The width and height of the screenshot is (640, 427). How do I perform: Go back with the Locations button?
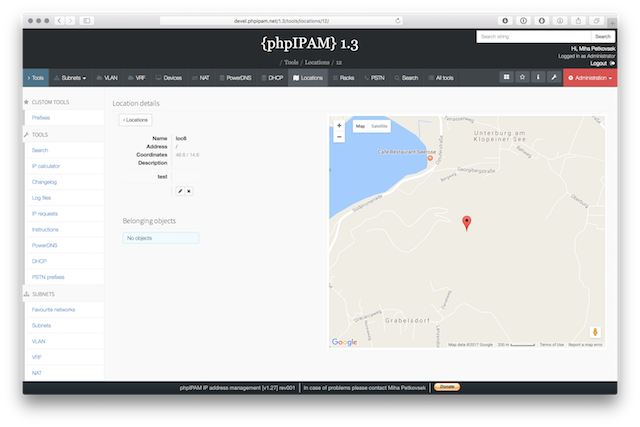pos(135,120)
